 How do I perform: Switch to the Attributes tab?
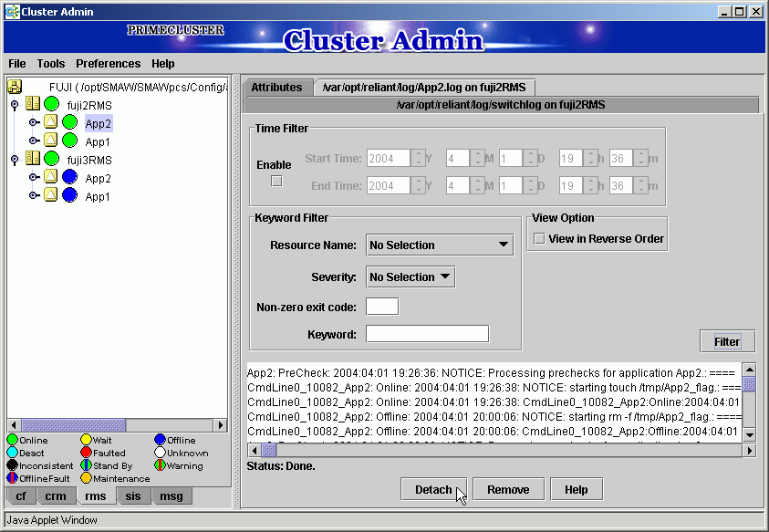(277, 88)
